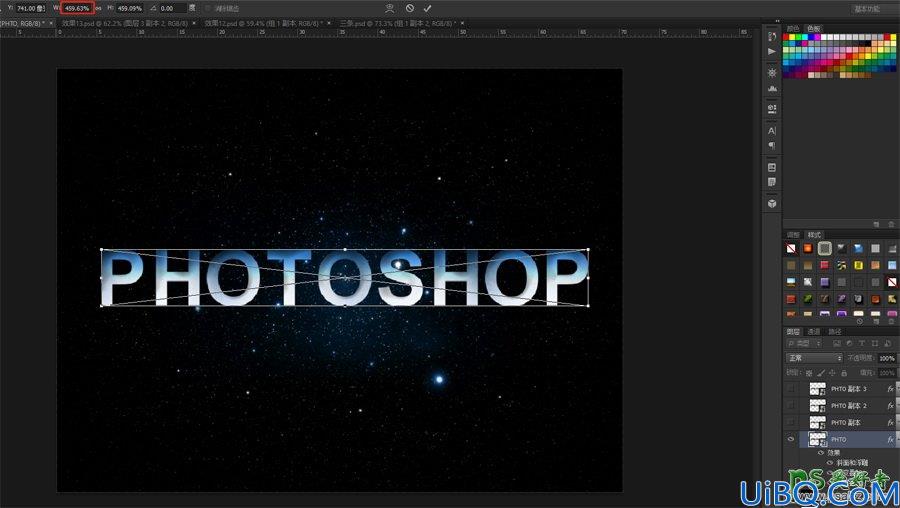Enable the anti-alias checkbox in options bar

[208, 8]
